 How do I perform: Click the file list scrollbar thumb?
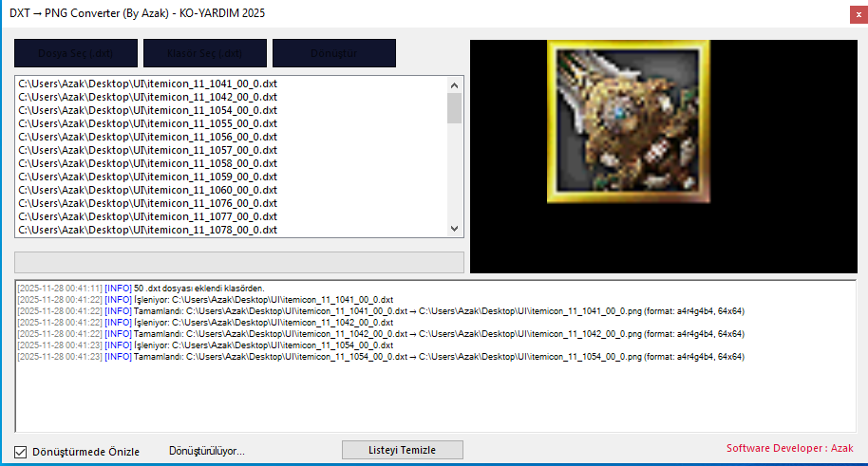[455, 108]
